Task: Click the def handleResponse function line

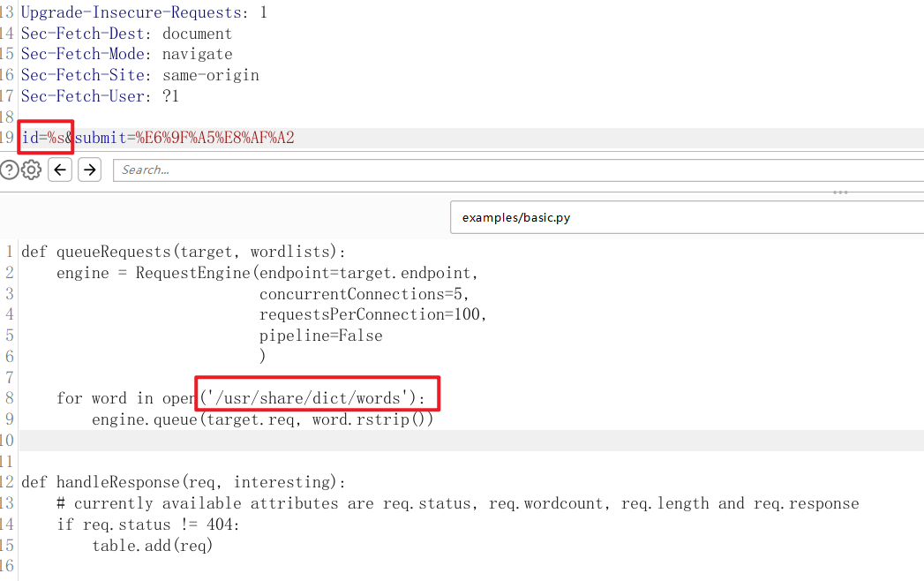Action: pos(183,482)
